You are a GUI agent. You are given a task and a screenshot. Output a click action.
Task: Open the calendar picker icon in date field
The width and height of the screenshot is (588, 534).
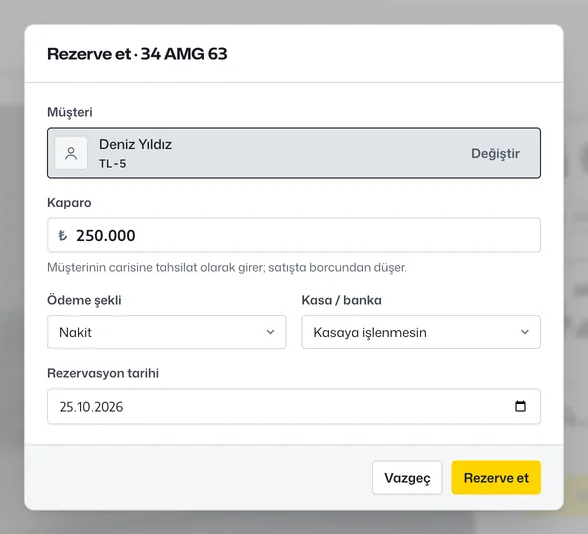pyautogui.click(x=520, y=406)
